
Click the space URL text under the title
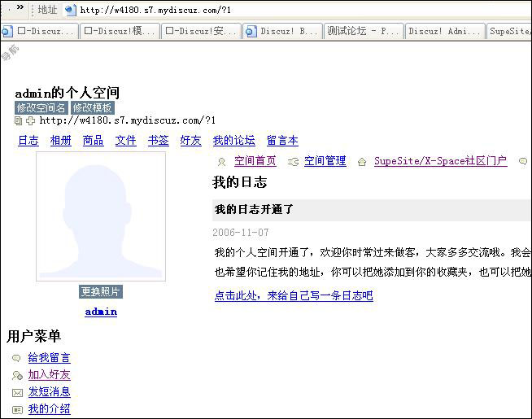[128, 120]
